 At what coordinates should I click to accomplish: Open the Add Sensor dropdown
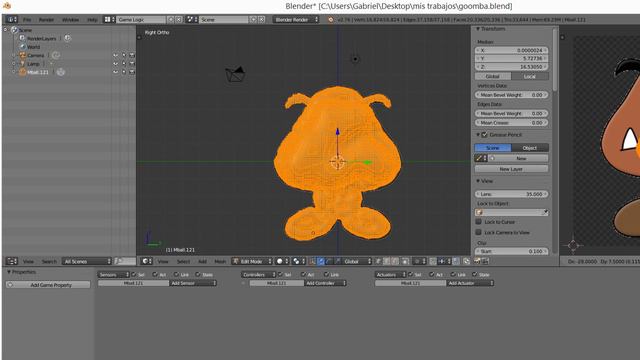coord(193,283)
